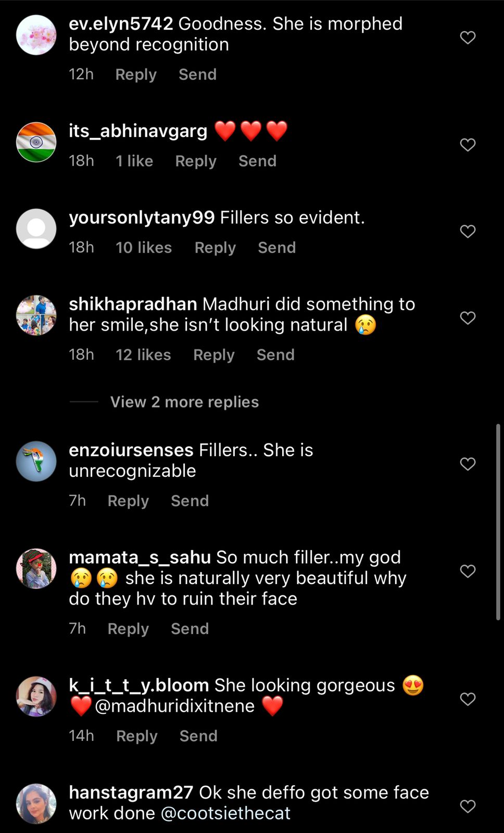Heart shikhapradhan's comment about Madhuri's smile

pyautogui.click(x=468, y=318)
